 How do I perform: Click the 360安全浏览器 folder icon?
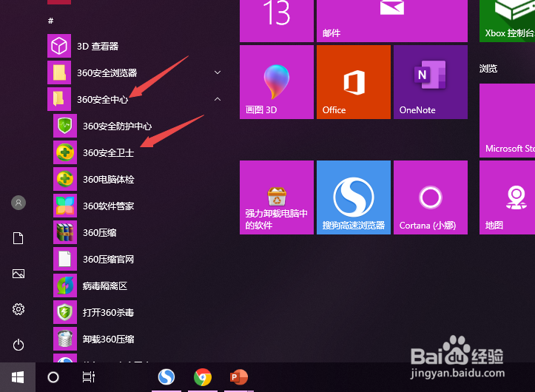[59, 72]
